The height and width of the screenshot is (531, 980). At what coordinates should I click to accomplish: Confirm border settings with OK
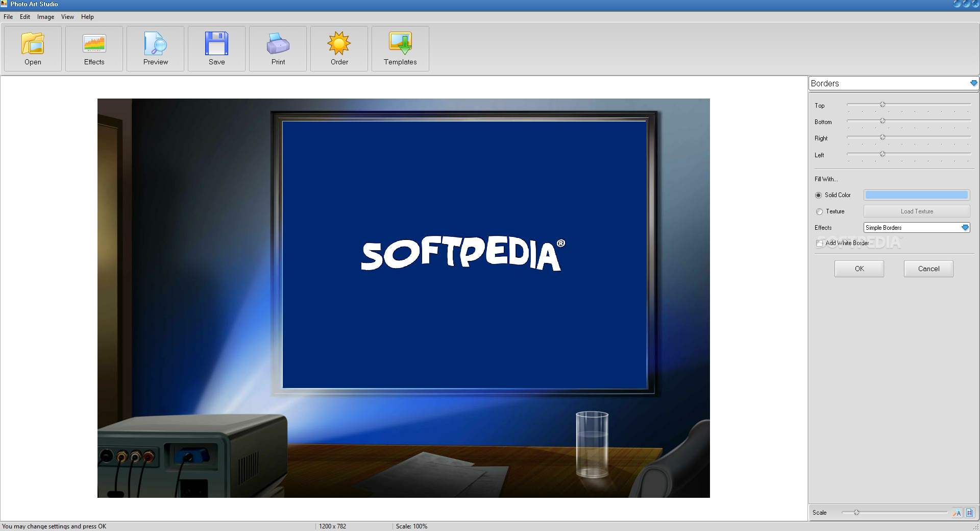(859, 269)
